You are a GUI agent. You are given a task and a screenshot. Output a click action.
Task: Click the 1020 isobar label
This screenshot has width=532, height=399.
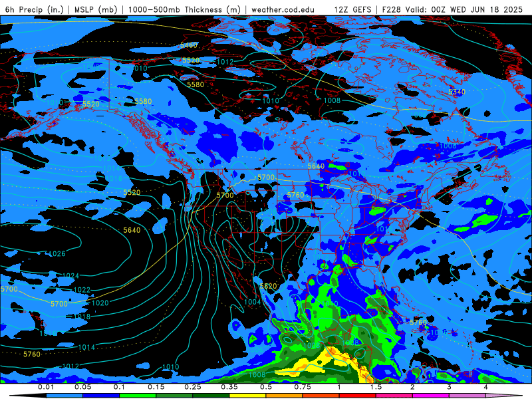[x=100, y=303]
